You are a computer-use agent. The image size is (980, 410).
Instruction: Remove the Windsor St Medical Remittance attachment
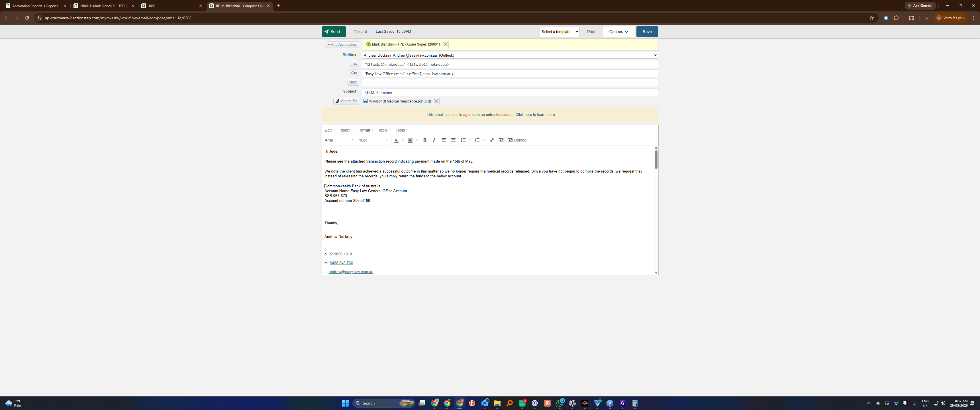[x=436, y=101]
